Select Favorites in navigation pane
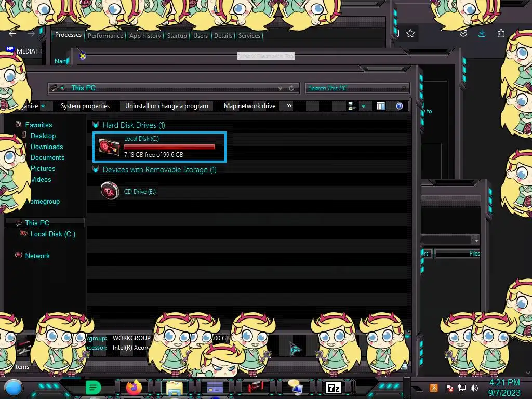532x399 pixels. click(x=38, y=125)
